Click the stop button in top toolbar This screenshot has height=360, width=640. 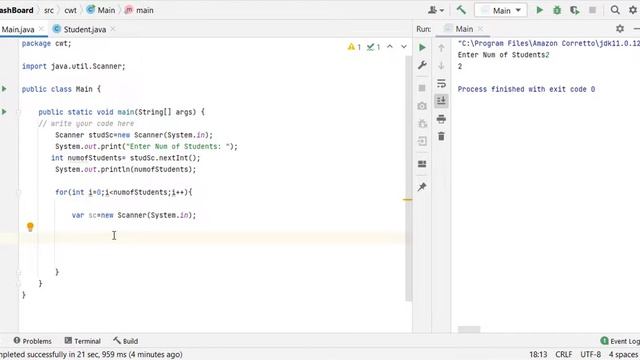tap(592, 10)
